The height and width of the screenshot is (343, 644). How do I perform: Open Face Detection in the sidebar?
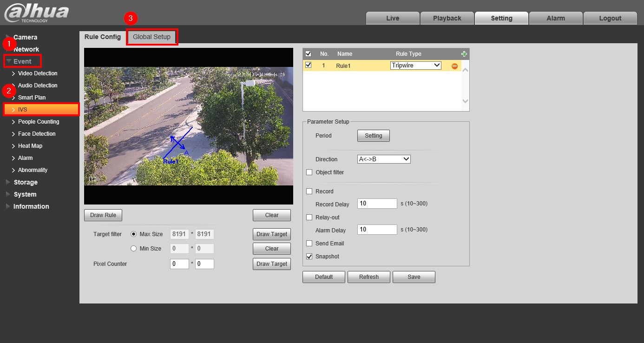pos(37,134)
